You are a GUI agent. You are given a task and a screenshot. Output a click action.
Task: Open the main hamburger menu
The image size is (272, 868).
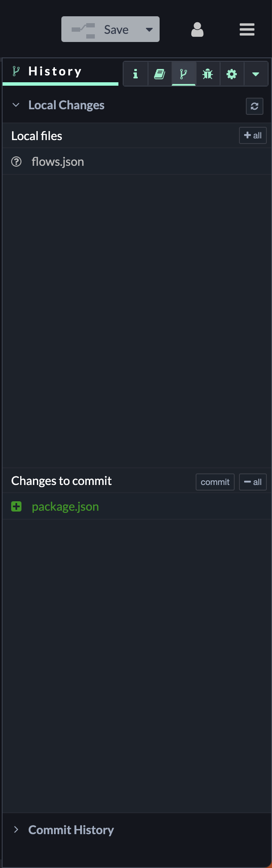247,30
